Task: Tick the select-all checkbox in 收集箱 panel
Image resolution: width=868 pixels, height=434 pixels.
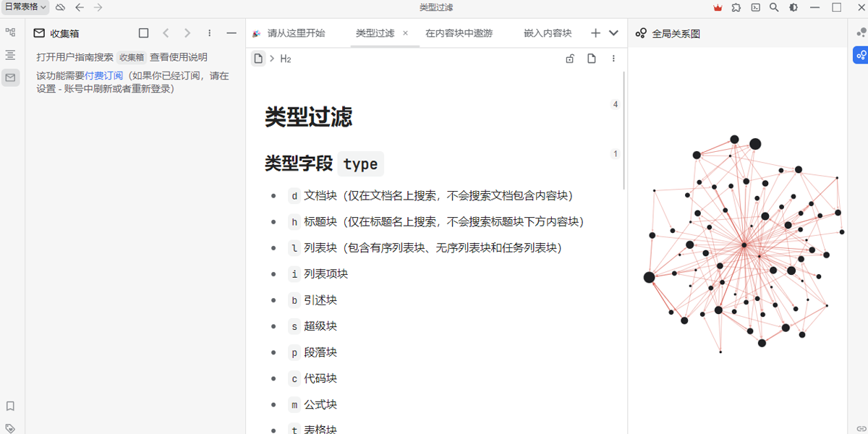Action: (x=143, y=33)
